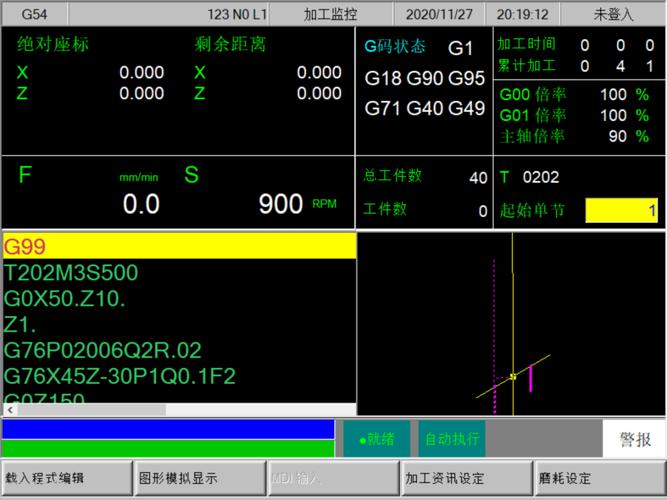Click the G54 coordinate system label
667x500 pixels.
pyautogui.click(x=35, y=14)
